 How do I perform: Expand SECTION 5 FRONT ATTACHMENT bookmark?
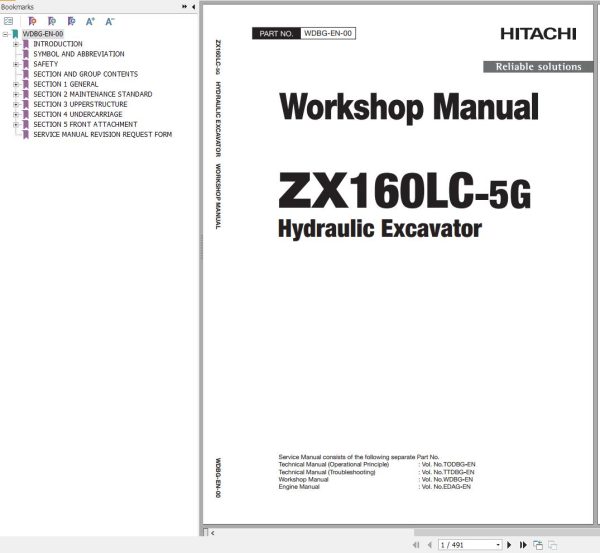coord(16,124)
